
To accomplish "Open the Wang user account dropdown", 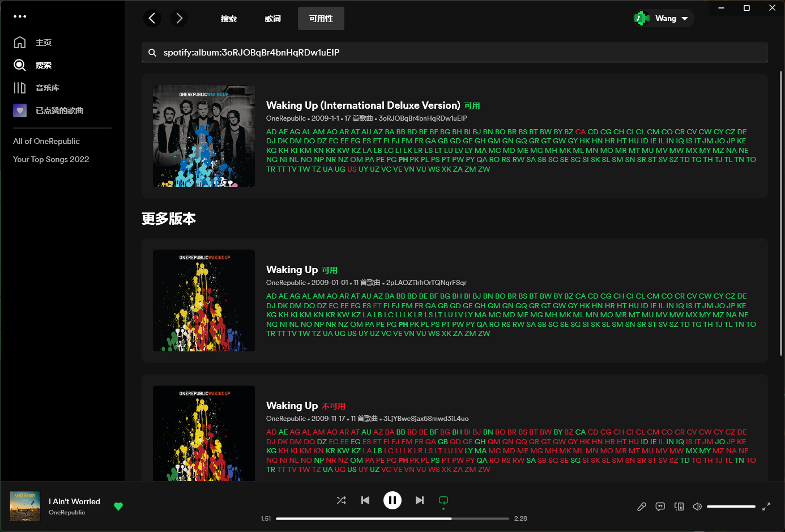I will tap(664, 18).
